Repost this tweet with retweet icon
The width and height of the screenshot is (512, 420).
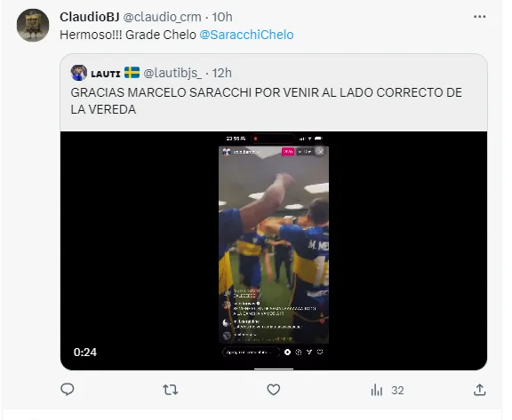pos(170,390)
